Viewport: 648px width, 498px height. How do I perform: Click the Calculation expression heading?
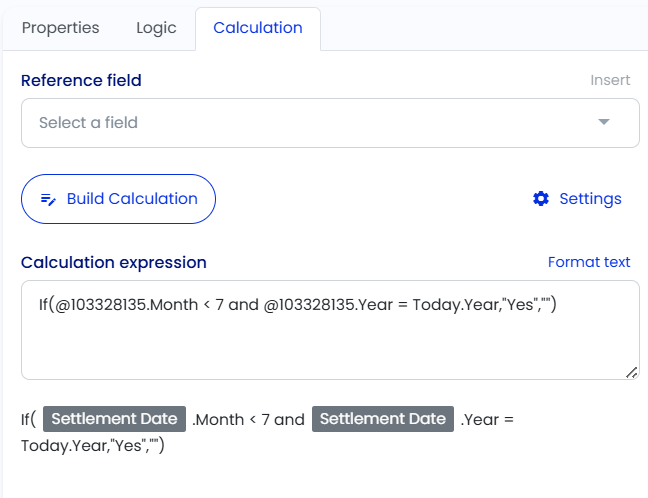[114, 262]
